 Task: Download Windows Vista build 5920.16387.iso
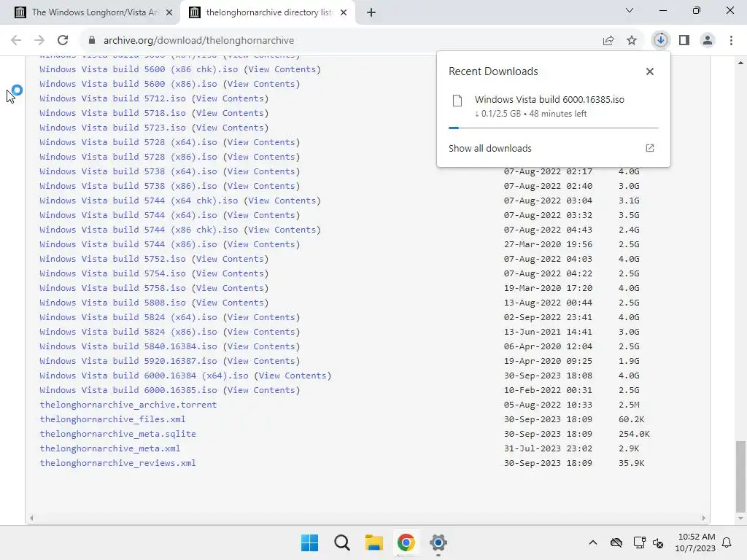tap(128, 361)
